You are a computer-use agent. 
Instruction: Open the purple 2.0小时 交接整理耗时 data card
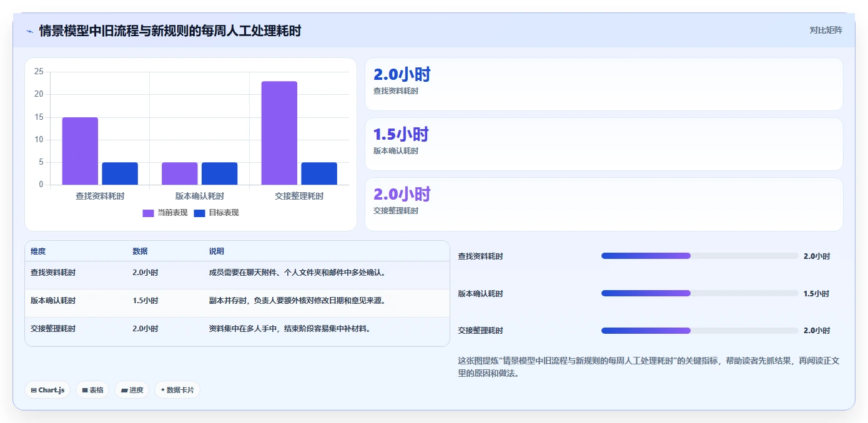[x=604, y=204]
